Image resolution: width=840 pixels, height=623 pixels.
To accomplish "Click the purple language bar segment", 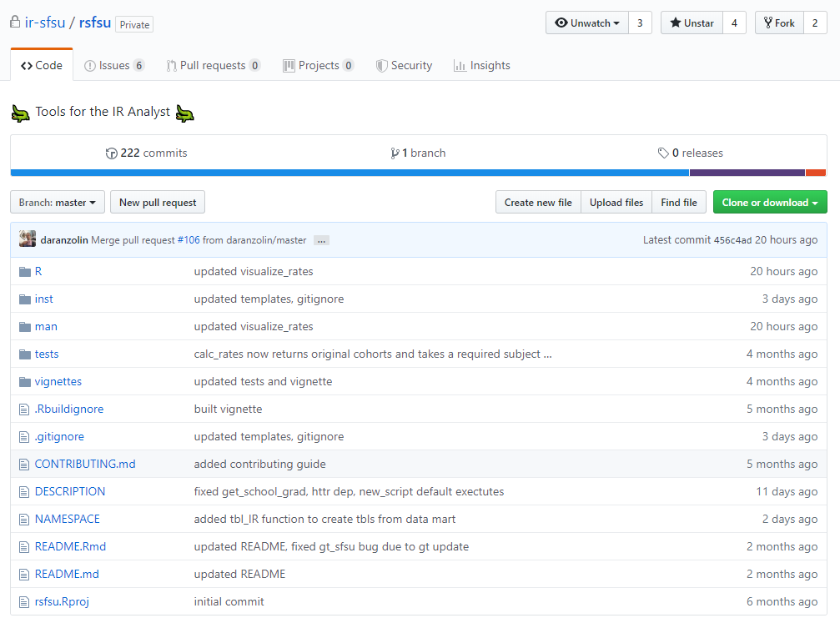I will (x=747, y=173).
